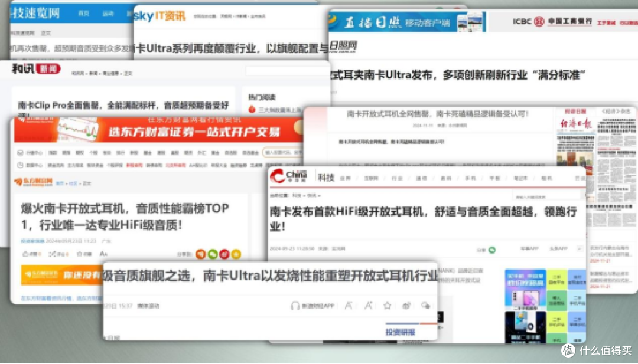Click the Aa font size icon in the Eastmoney article
The image size is (638, 364).
click(x=103, y=254)
